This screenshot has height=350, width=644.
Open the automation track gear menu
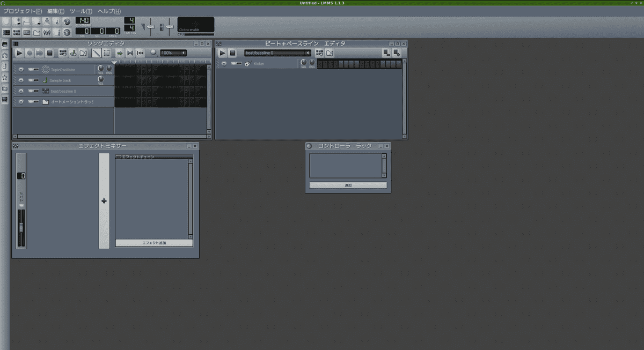21,102
